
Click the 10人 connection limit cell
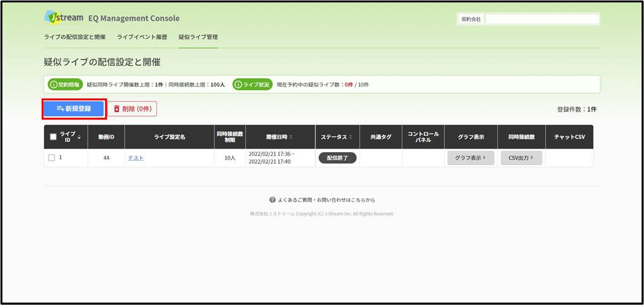tap(230, 158)
